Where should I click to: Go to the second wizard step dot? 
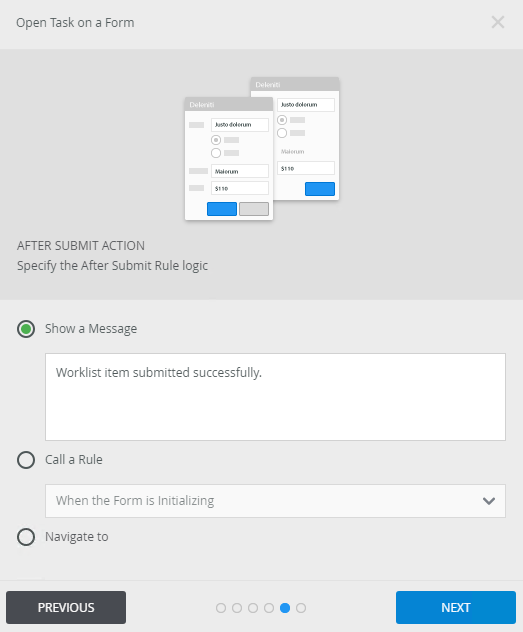tap(237, 608)
